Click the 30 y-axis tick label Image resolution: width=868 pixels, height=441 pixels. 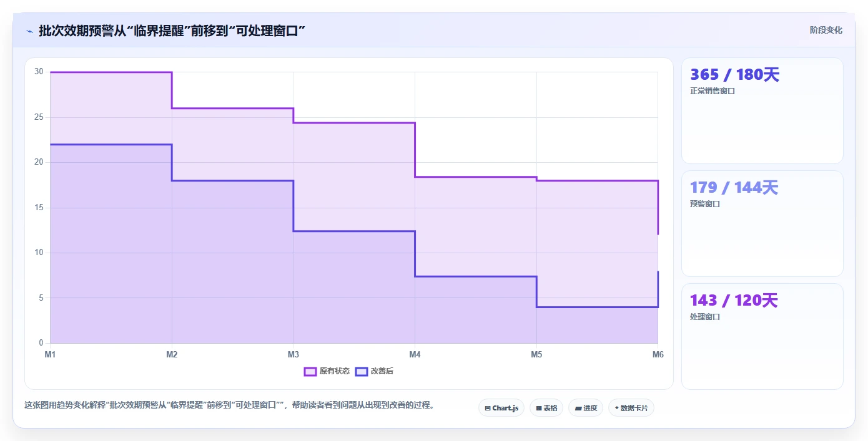[39, 72]
